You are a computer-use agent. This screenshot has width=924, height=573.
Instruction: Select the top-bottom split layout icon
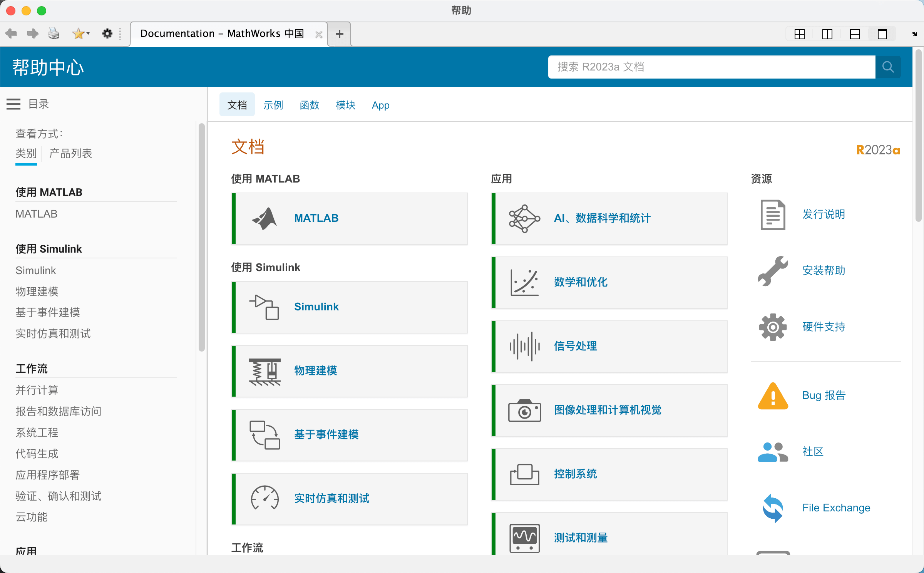pos(855,34)
